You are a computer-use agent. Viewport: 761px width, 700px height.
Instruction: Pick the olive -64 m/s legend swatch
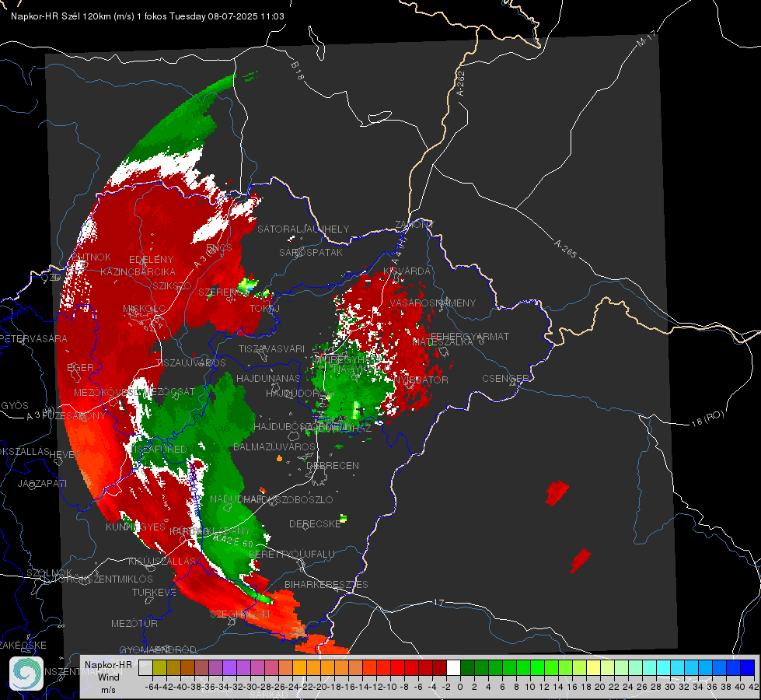pyautogui.click(x=159, y=668)
